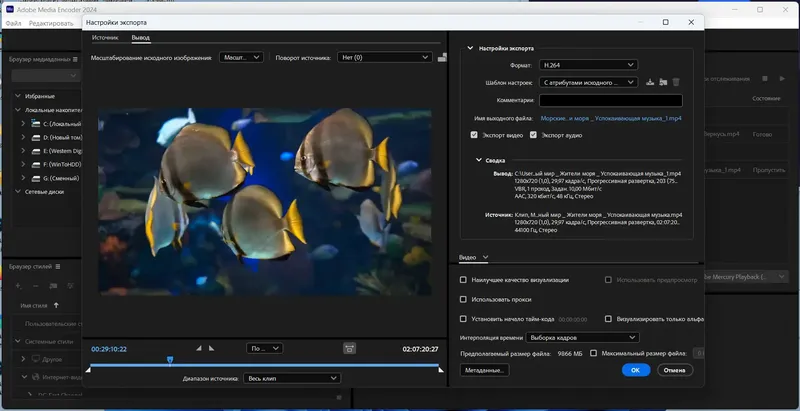The height and width of the screenshot is (411, 800).
Task: Open the Preset Browser panel menu icon
Action: tap(60, 266)
